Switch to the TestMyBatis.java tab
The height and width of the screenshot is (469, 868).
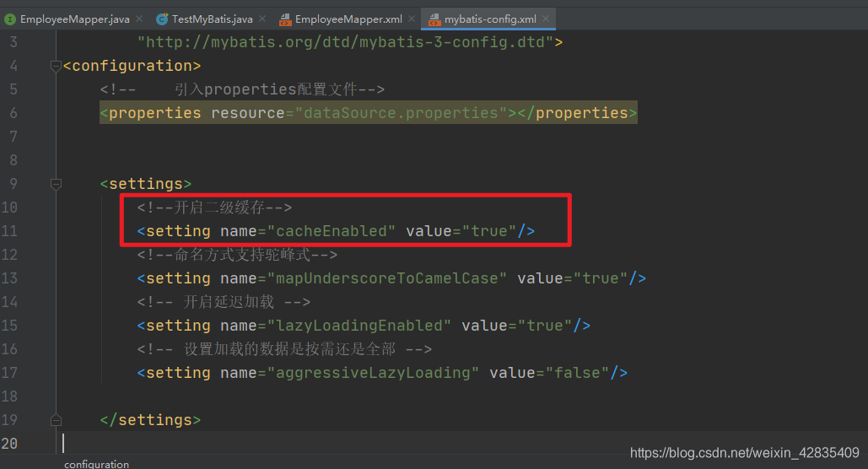click(x=212, y=19)
